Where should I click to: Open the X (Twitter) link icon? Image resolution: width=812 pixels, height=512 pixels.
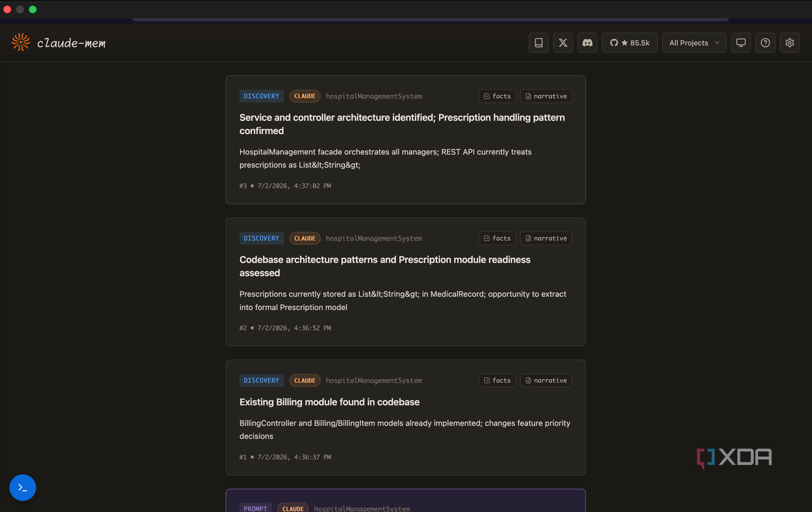pyautogui.click(x=563, y=43)
